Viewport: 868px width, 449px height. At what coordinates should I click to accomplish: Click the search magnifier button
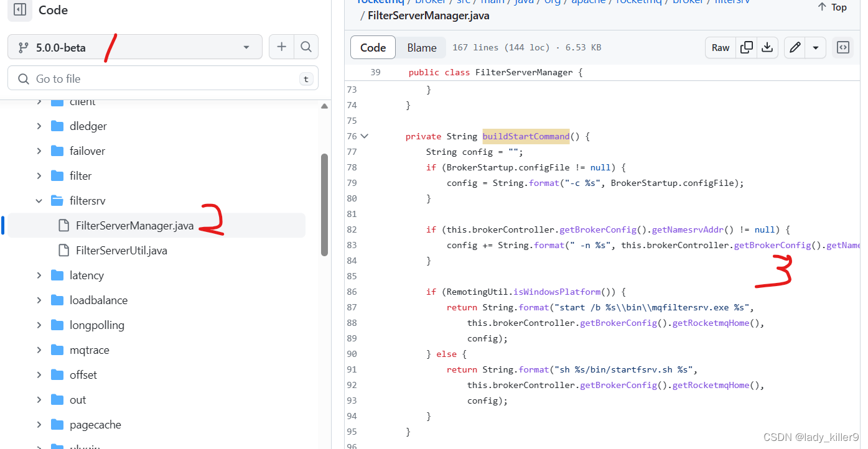[x=306, y=47]
